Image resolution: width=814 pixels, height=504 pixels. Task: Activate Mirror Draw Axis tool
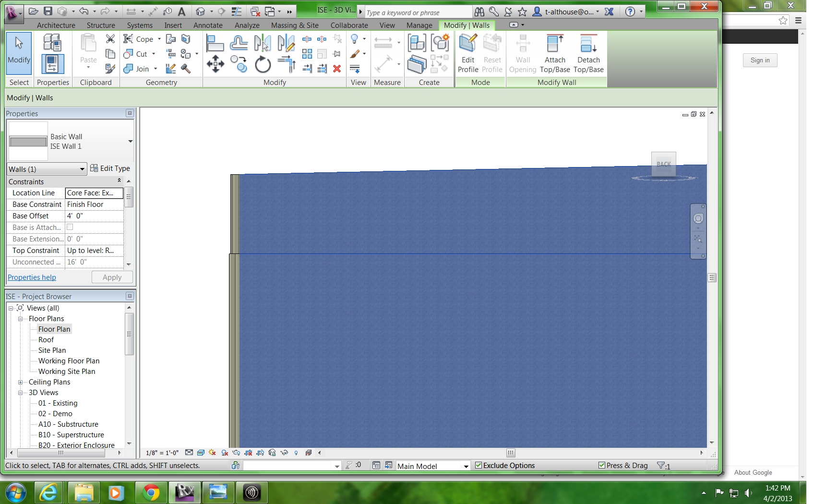[286, 43]
